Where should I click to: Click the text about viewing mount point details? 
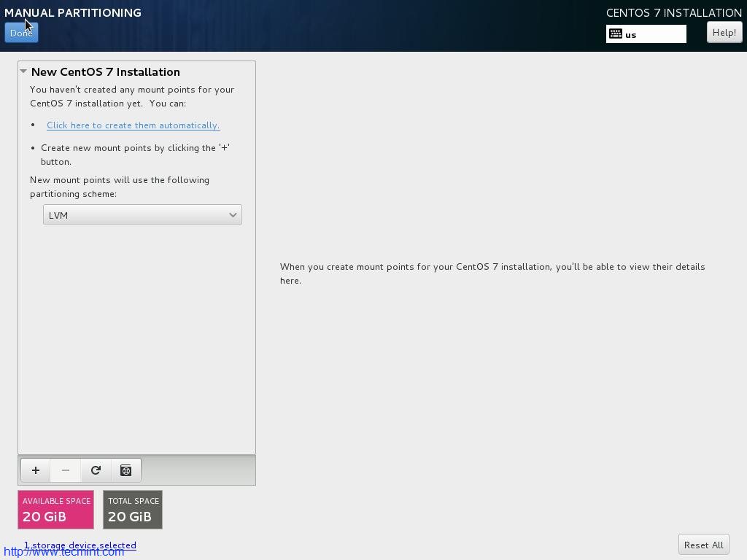(492, 273)
